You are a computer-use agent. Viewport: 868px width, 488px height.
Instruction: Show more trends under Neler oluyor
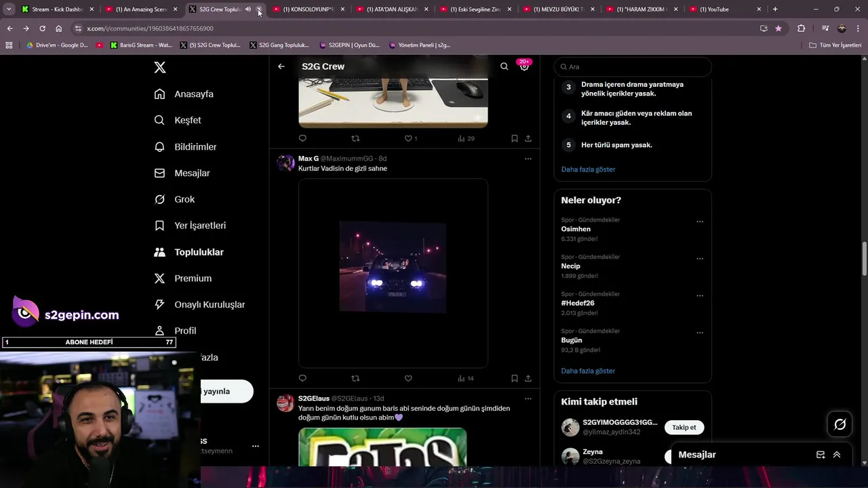point(588,371)
